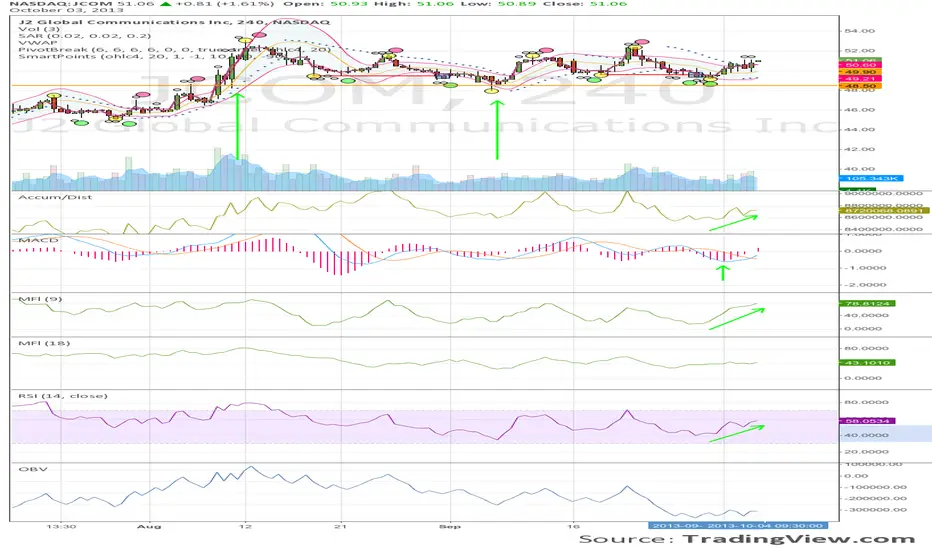Click the -2.0000 MACD axis label
This screenshot has height=550, width=932.
(x=865, y=285)
